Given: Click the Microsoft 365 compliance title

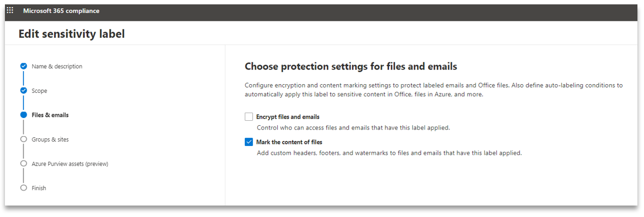Looking at the screenshot, I should 61,11.
